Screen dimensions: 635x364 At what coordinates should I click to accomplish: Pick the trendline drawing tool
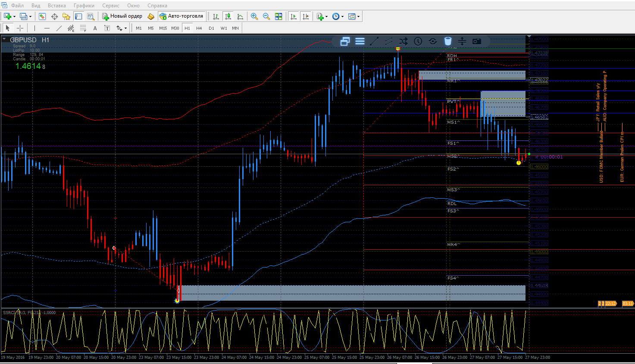[x=59, y=28]
